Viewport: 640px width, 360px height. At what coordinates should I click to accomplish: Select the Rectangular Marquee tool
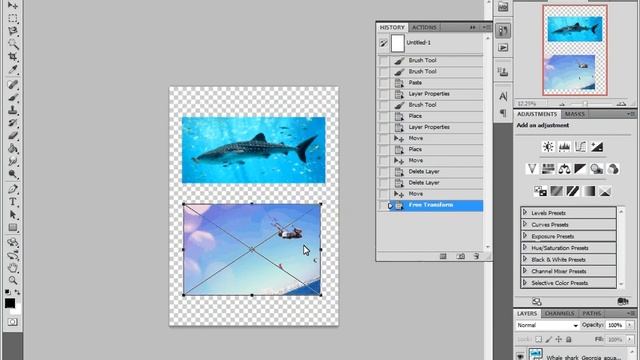pyautogui.click(x=13, y=18)
